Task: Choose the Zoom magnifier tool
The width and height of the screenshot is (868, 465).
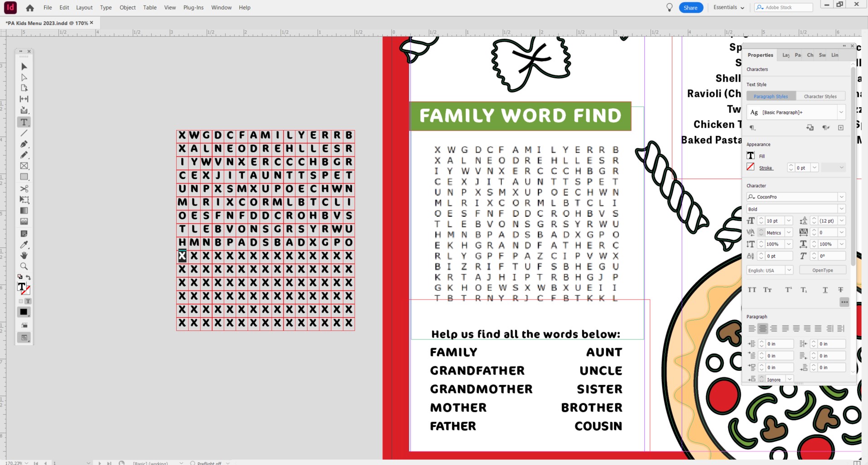Action: [x=24, y=266]
